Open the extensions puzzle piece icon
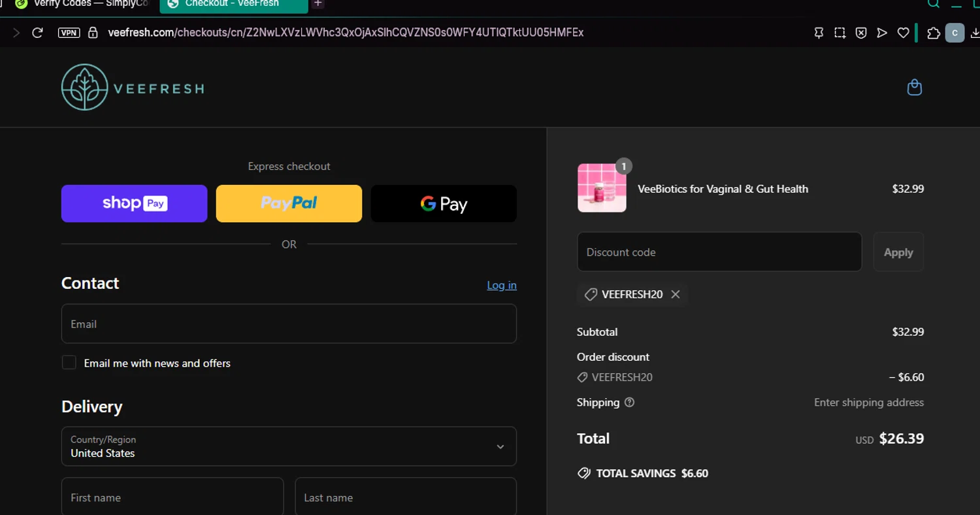 click(x=934, y=33)
